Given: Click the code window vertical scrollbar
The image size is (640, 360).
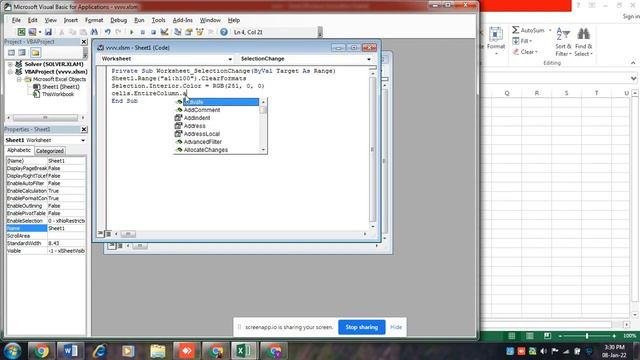Looking at the screenshot, I should coord(372,149).
